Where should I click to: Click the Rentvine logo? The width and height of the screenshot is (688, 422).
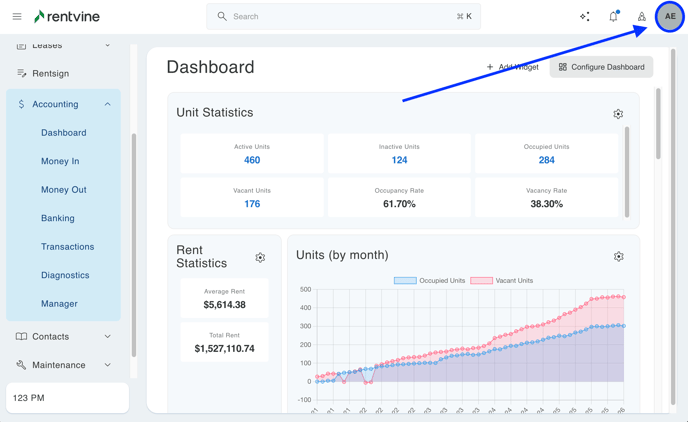coord(67,16)
